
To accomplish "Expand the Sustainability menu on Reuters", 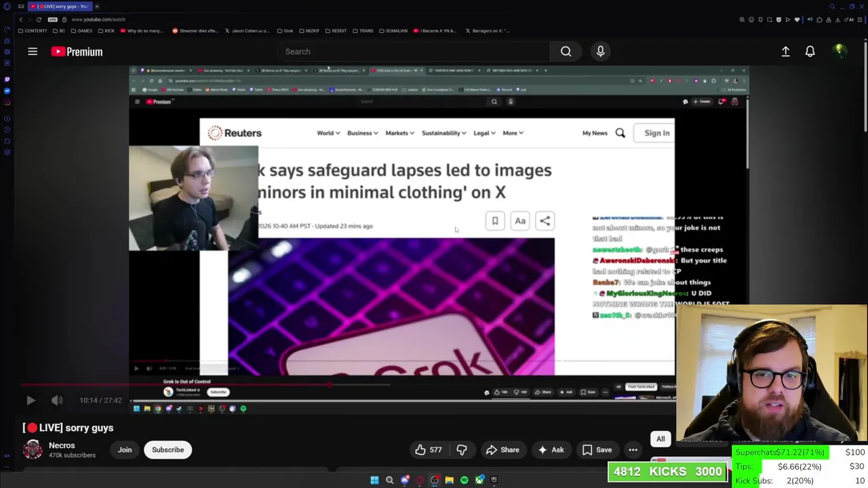I will (x=444, y=133).
